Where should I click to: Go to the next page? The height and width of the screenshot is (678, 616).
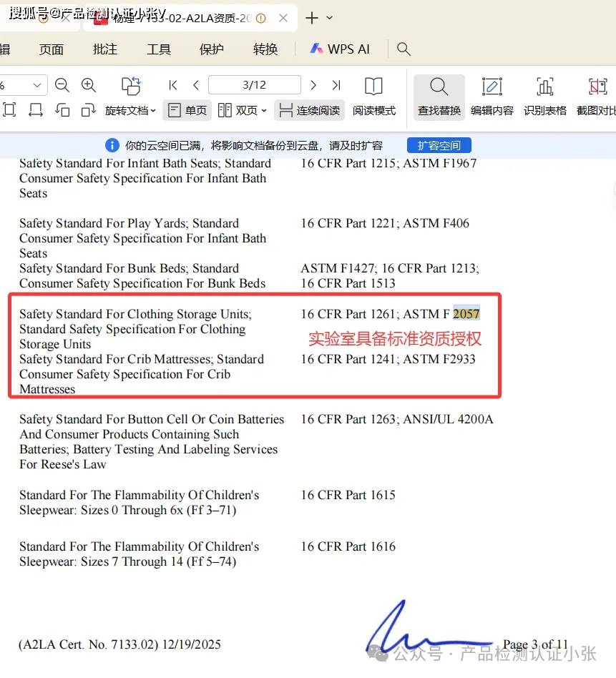pyautogui.click(x=313, y=85)
